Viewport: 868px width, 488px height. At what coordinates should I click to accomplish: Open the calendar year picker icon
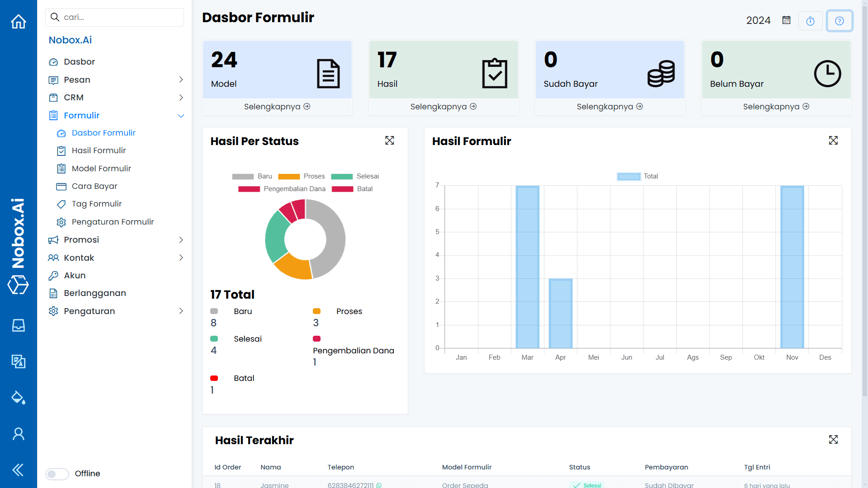787,20
